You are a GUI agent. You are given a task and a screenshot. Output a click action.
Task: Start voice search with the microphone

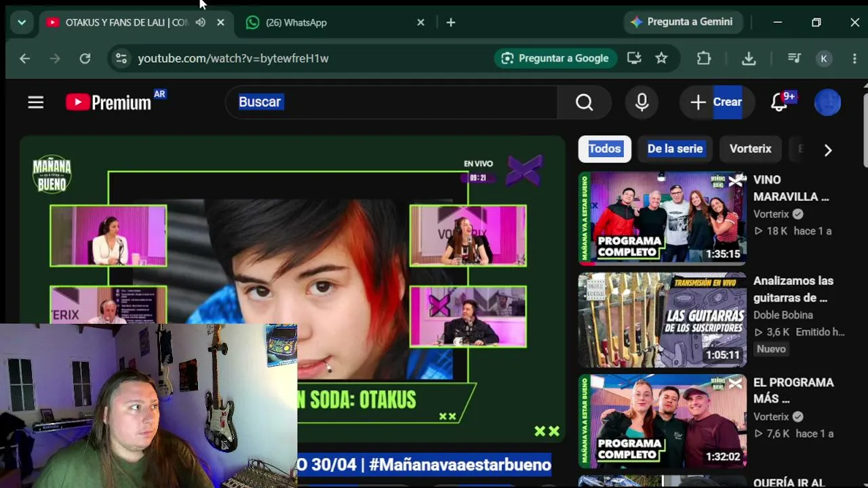[x=642, y=102]
